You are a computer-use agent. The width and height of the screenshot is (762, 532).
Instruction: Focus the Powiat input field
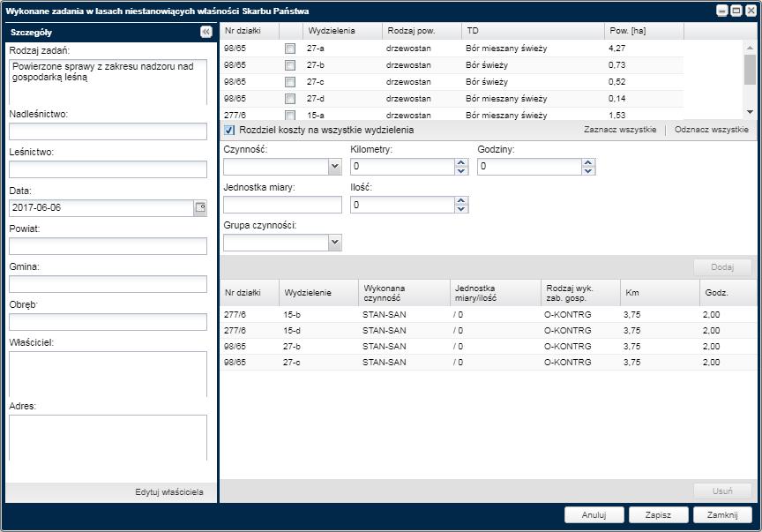108,246
